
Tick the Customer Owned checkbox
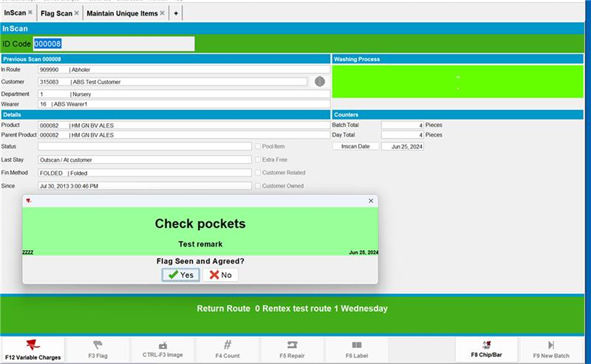click(258, 186)
